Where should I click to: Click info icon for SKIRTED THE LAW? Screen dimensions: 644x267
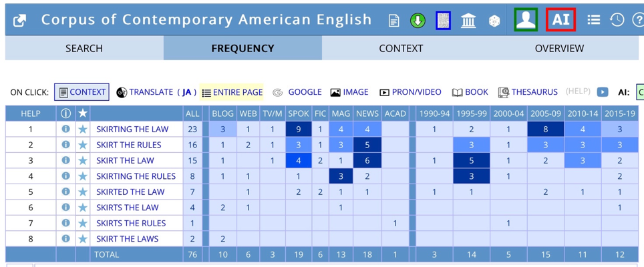65,192
